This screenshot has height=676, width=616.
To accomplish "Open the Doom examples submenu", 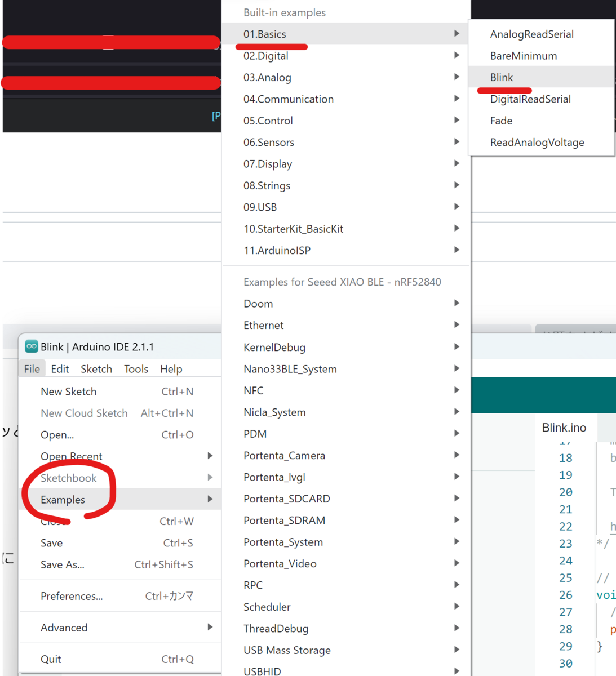I will [345, 304].
